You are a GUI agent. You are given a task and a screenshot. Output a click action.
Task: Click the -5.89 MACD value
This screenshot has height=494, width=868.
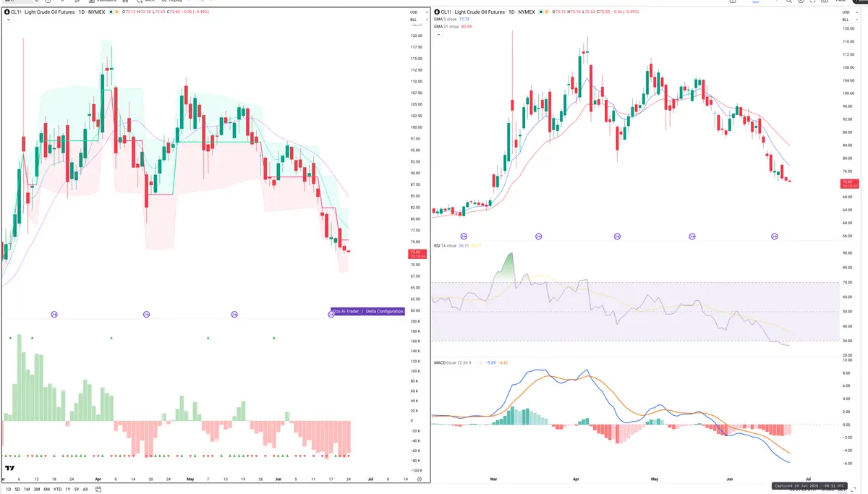point(491,362)
